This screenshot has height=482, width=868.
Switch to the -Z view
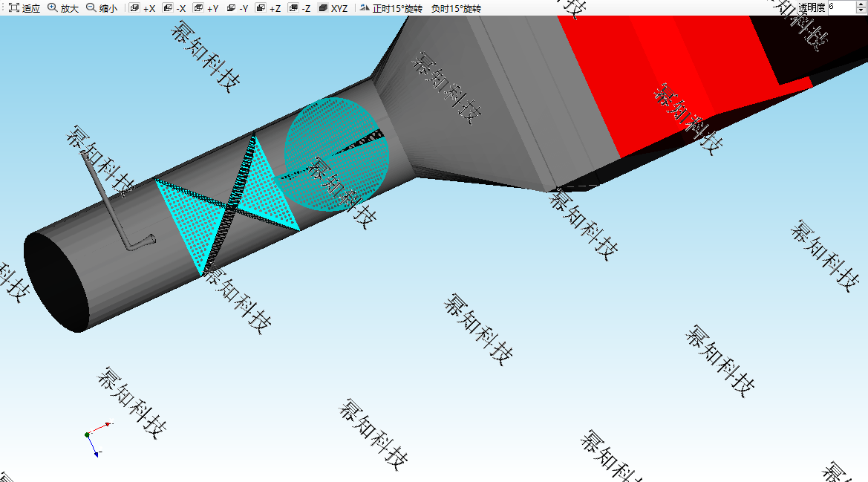[299, 7]
